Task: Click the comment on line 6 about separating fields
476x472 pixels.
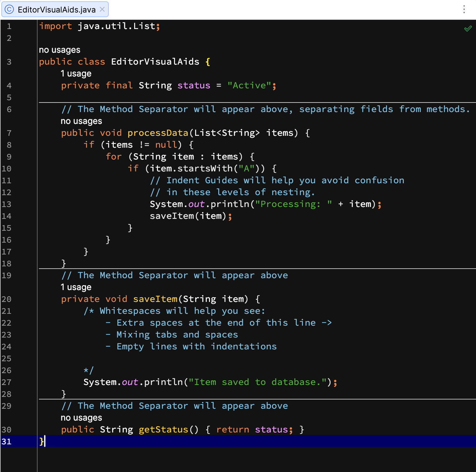Action: tap(266, 109)
